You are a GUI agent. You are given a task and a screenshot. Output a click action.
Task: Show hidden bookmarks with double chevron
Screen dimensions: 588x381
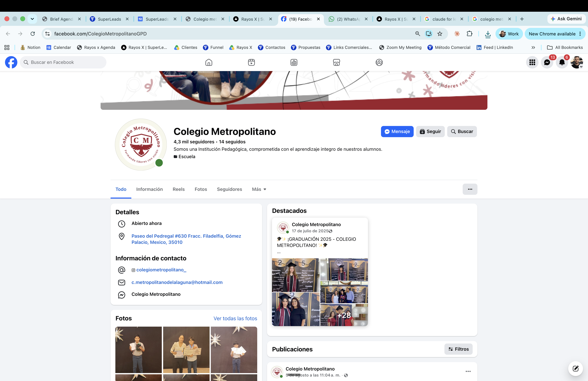tap(533, 47)
